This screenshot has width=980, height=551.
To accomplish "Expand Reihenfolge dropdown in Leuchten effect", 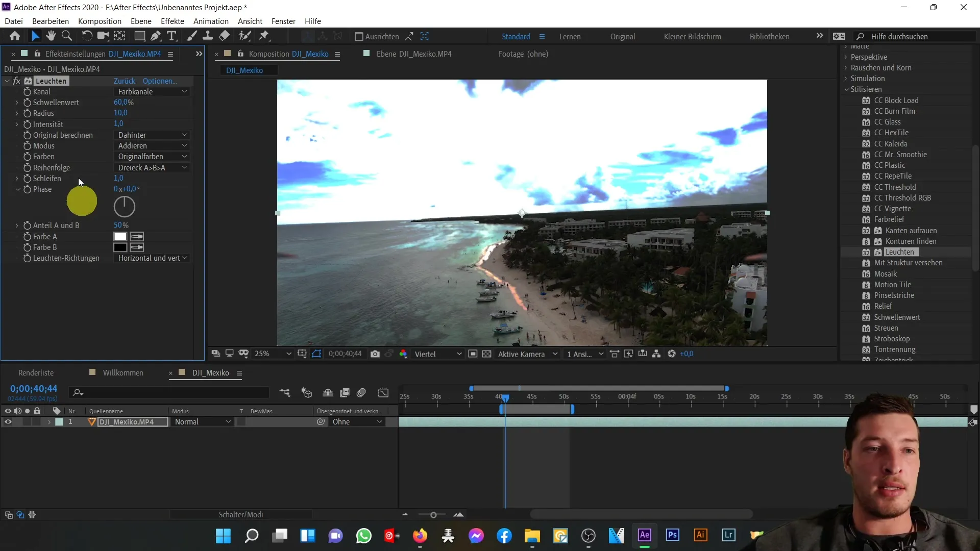I will 152,167.
